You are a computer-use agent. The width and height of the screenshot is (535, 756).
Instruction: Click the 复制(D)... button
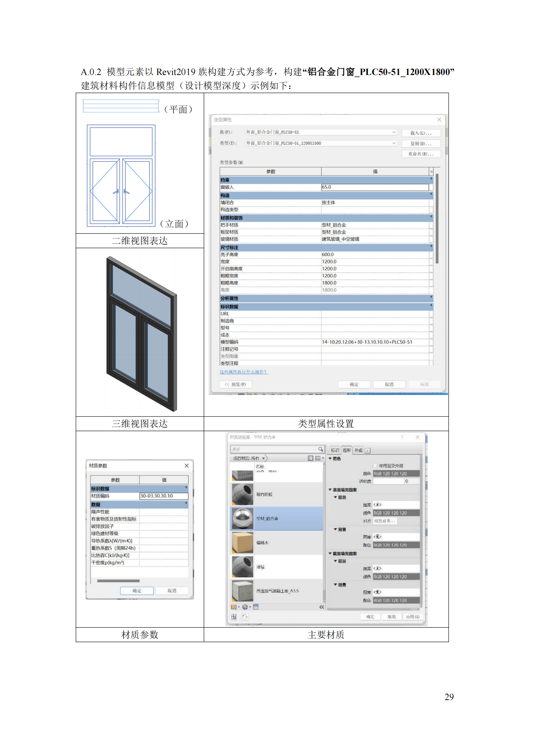(421, 144)
